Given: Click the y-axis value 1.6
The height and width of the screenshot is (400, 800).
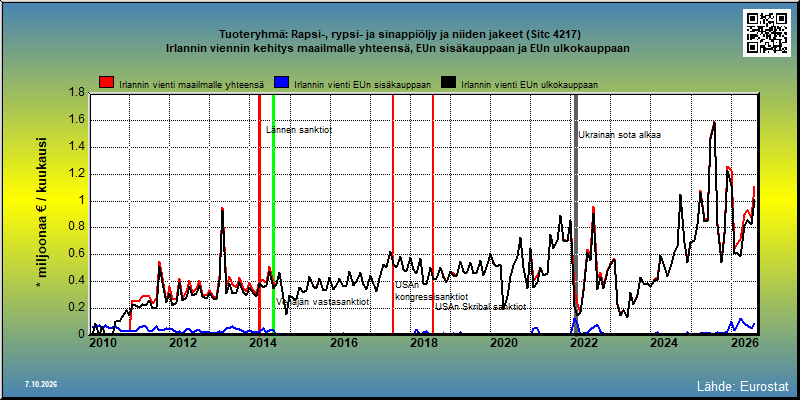Looking at the screenshot, I should click(x=76, y=120).
